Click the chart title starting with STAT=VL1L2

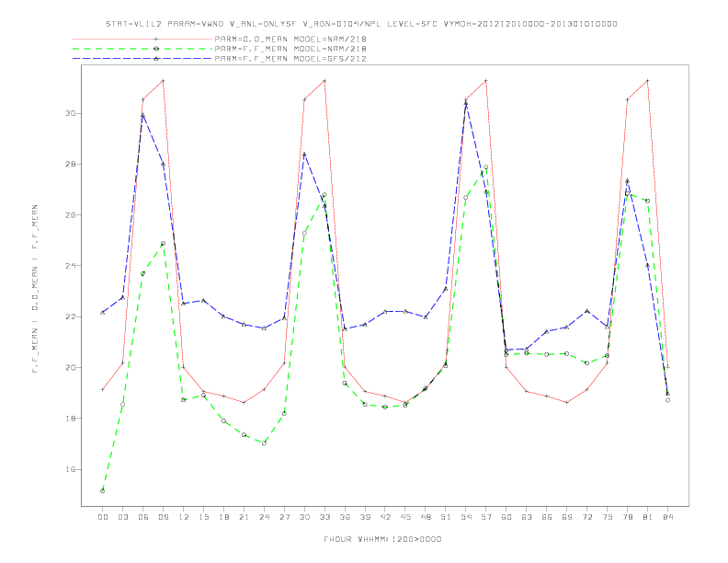pos(361,24)
